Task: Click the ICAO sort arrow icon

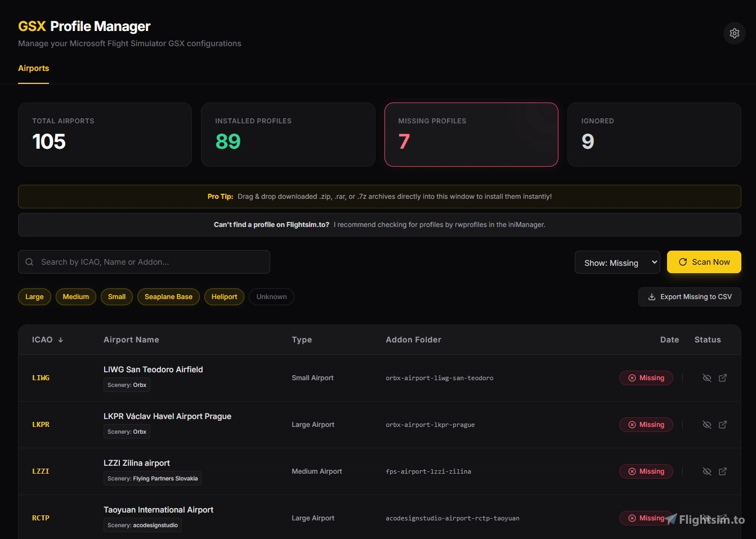Action: click(61, 340)
